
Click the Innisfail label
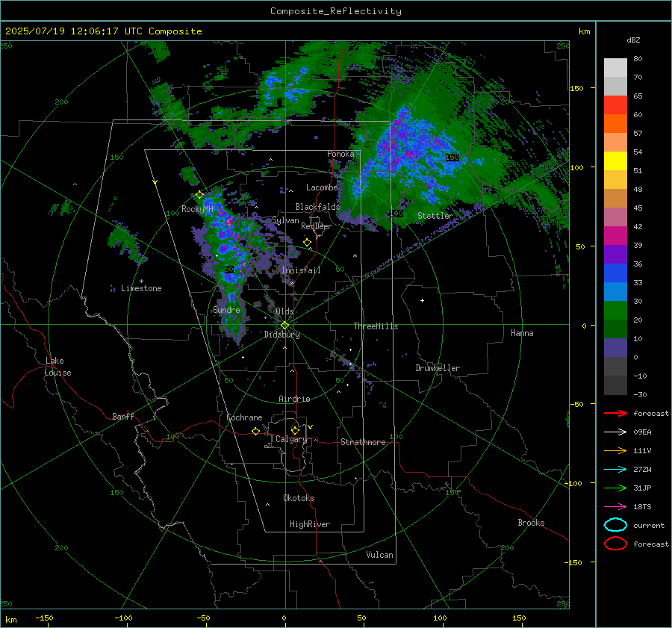(301, 270)
